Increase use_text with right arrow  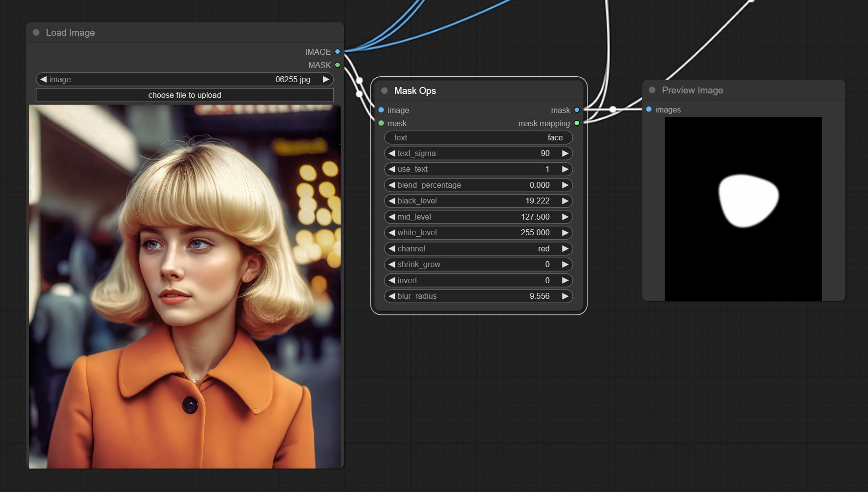pyautogui.click(x=565, y=169)
